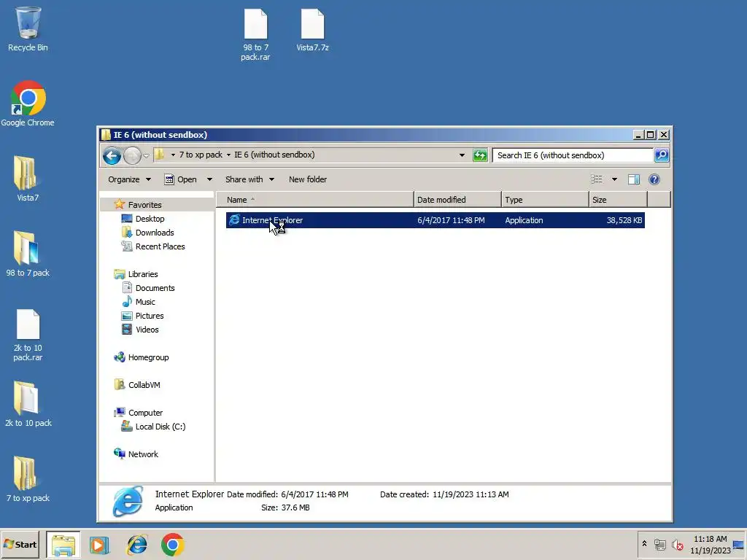Viewport: 747px width, 560px height.
Task: Select the 98 to 7 pack folder
Action: pyautogui.click(x=28, y=254)
